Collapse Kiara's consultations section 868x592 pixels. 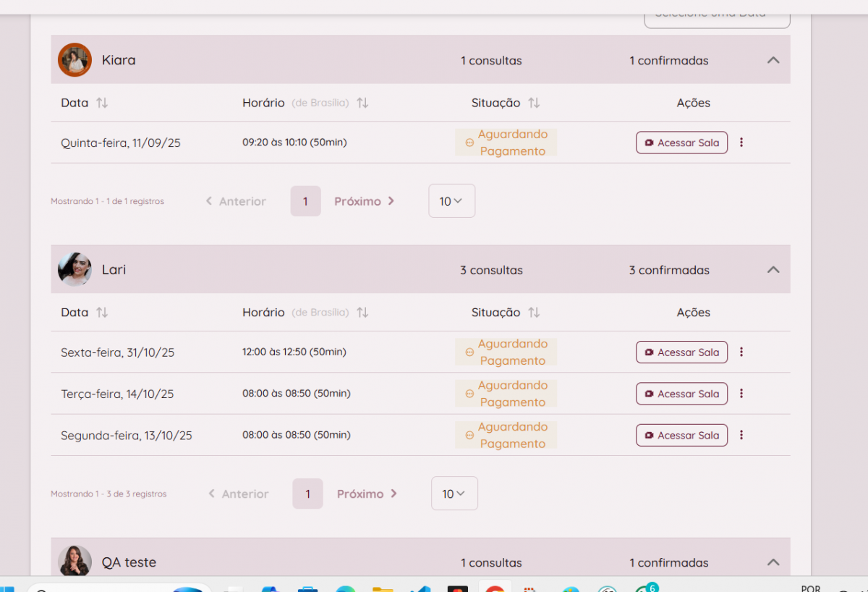point(773,60)
